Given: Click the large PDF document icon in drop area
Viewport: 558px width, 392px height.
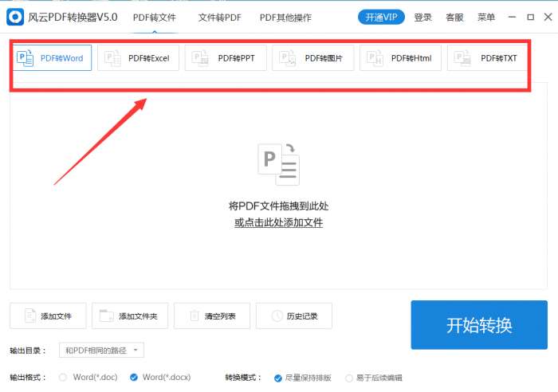Looking at the screenshot, I should (279, 164).
